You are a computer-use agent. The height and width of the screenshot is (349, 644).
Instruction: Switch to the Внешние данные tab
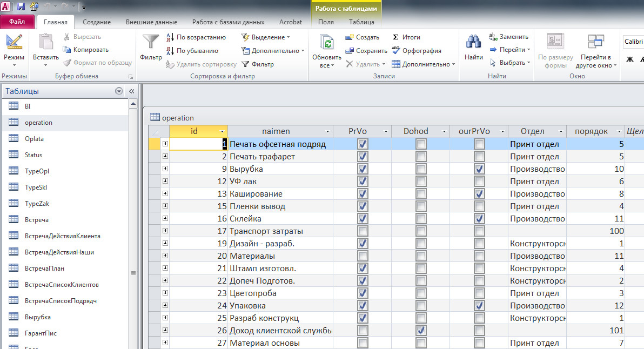click(x=152, y=22)
